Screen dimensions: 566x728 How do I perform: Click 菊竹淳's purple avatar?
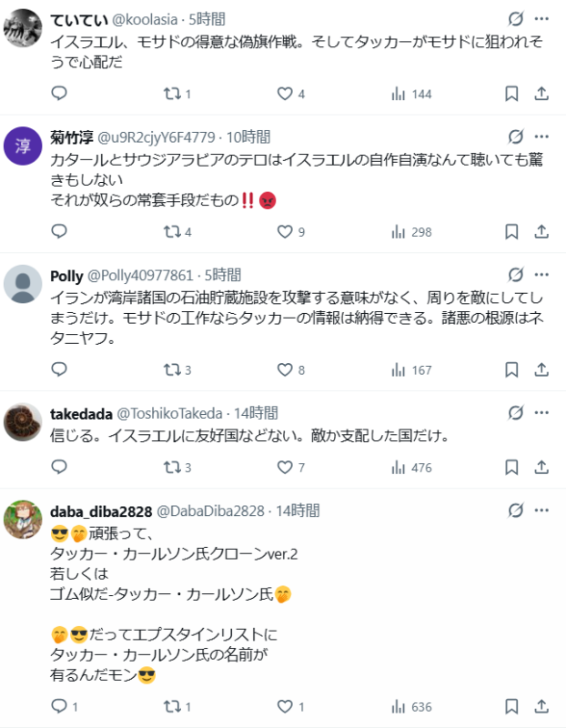[x=23, y=146]
